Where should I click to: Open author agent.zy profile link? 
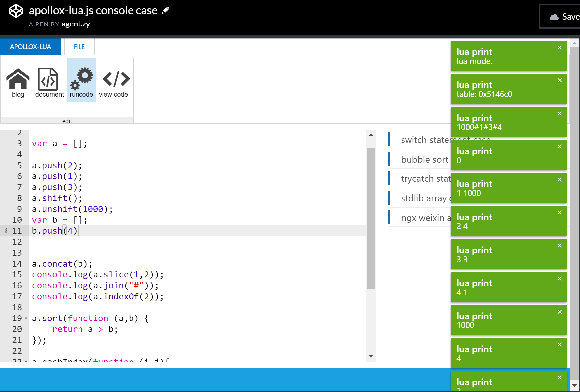tap(76, 24)
